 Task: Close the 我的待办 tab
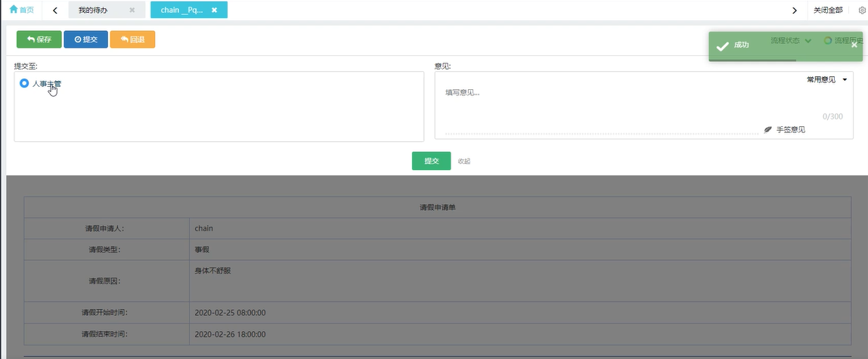coord(132,11)
